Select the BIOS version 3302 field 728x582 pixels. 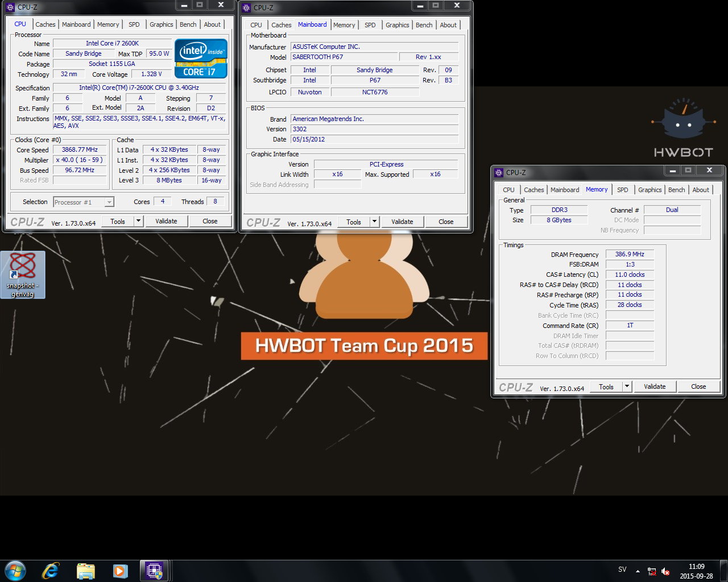[374, 129]
